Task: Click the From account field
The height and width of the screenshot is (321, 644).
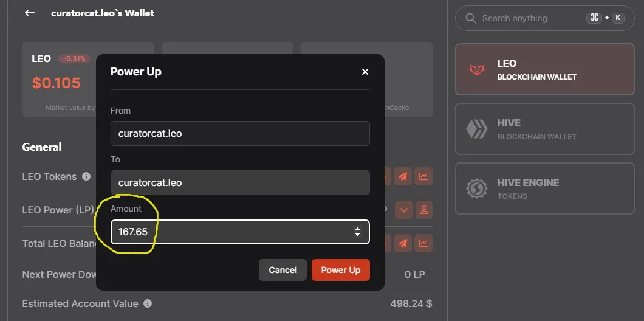Action: (240, 133)
